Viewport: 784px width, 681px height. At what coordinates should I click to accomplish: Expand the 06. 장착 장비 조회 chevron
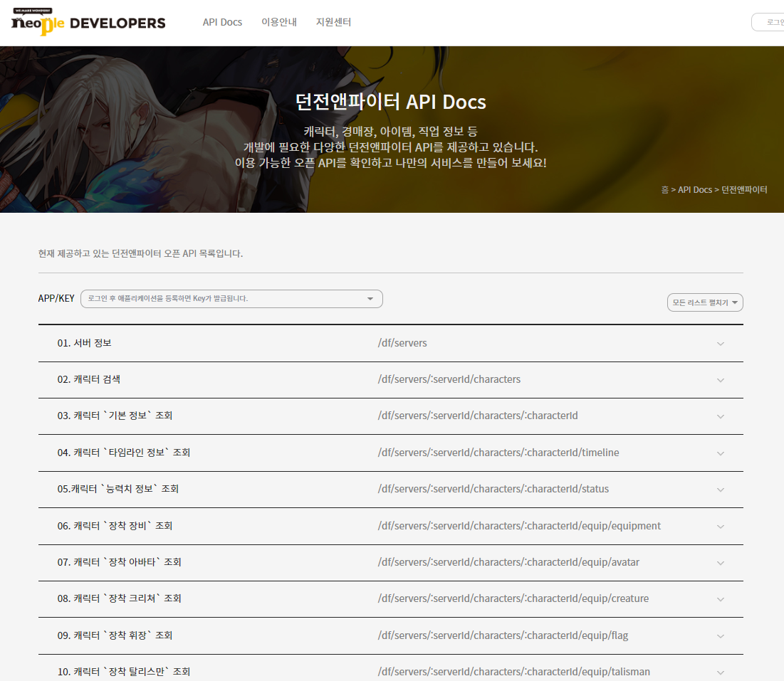721,527
